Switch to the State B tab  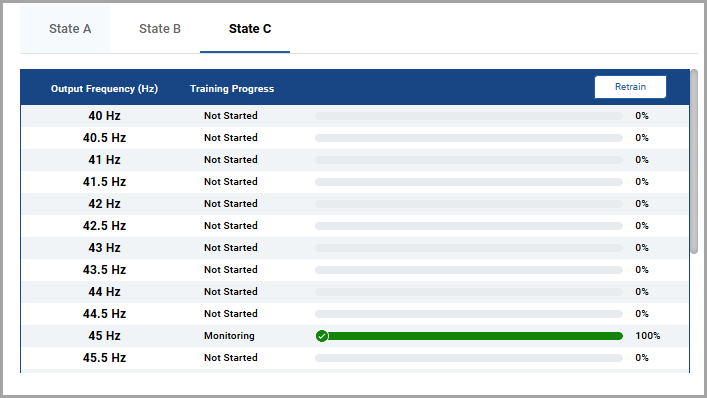pos(160,29)
